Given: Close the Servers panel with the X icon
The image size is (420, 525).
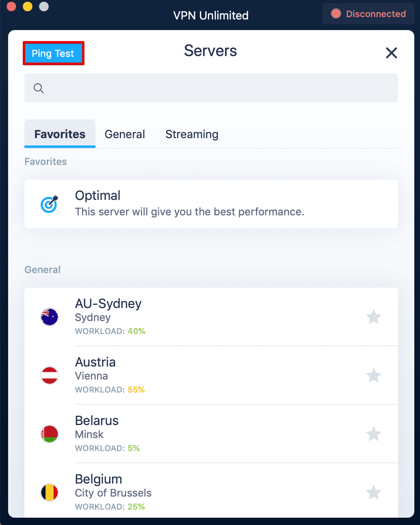Looking at the screenshot, I should click(391, 53).
